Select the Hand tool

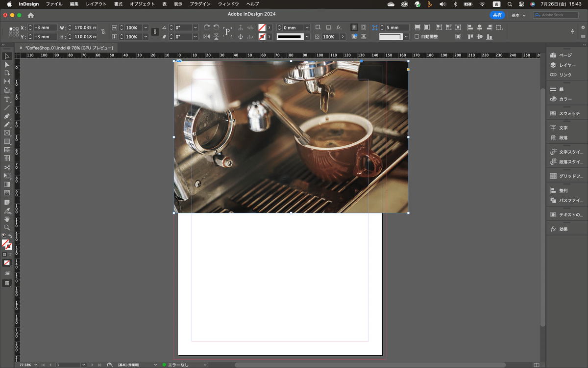(x=7, y=219)
